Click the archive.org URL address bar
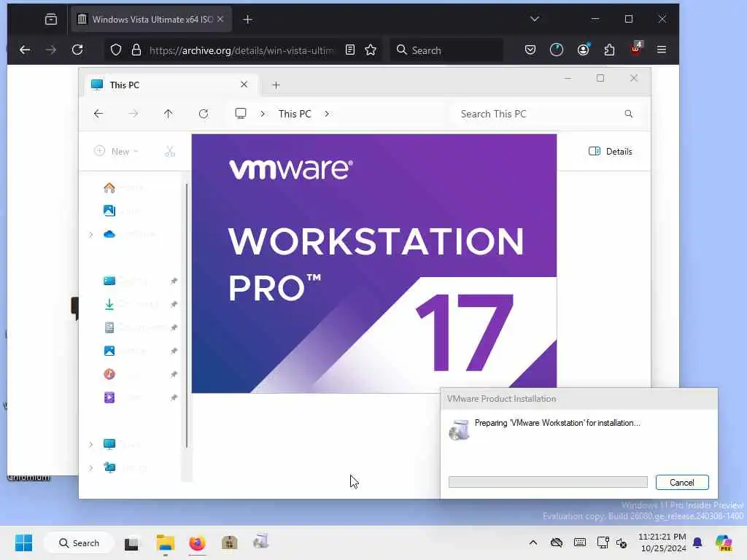This screenshot has height=560, width=747. 241,50
